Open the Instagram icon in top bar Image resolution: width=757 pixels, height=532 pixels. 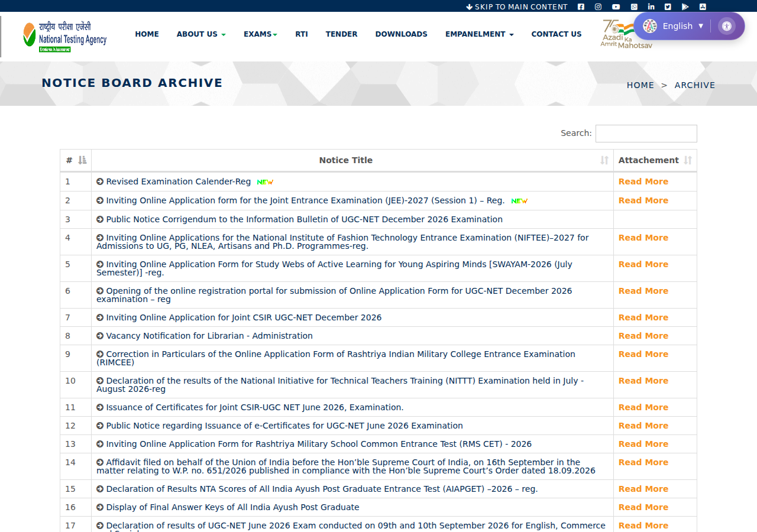pyautogui.click(x=598, y=7)
